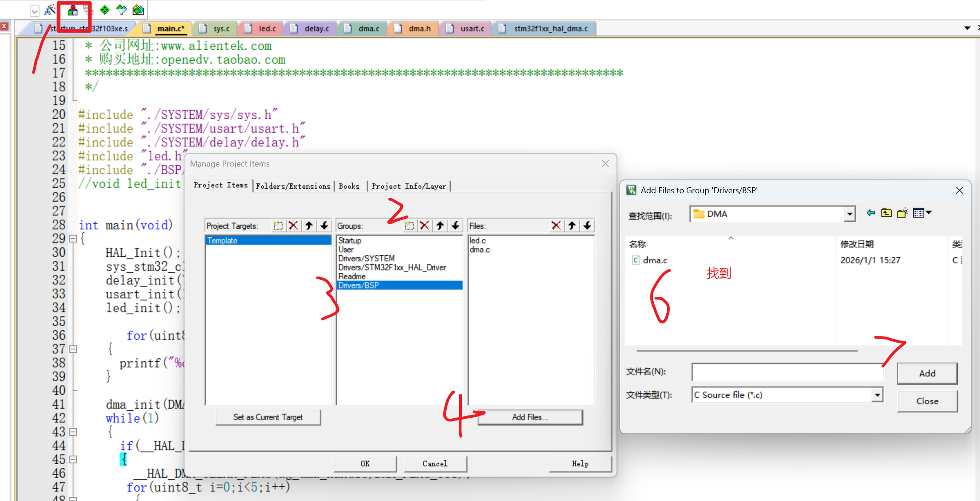Collapse main function fold marker at line 29
The height and width of the screenshot is (501, 980).
(x=73, y=239)
